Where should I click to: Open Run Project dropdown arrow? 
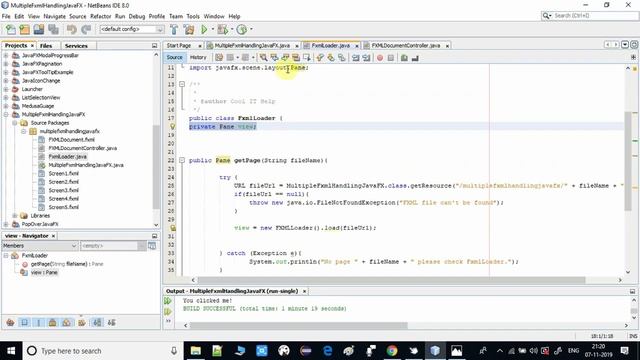[x=212, y=29]
